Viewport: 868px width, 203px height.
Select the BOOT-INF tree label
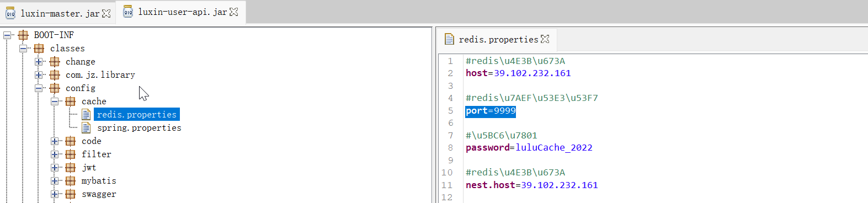point(54,35)
